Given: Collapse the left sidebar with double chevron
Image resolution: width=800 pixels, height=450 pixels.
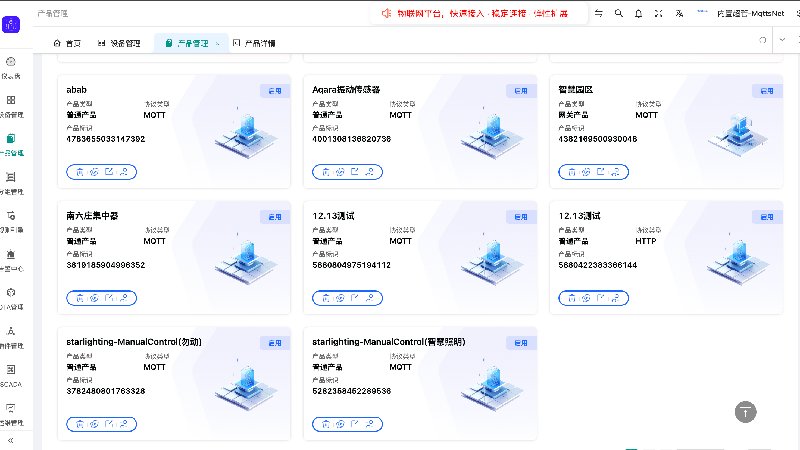Looking at the screenshot, I should point(10,440).
